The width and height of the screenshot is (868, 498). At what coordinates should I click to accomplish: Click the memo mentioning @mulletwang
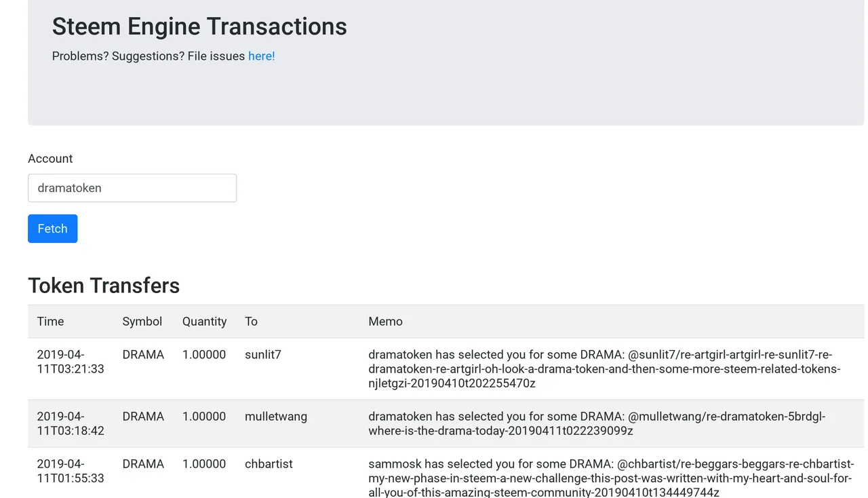[x=597, y=423]
